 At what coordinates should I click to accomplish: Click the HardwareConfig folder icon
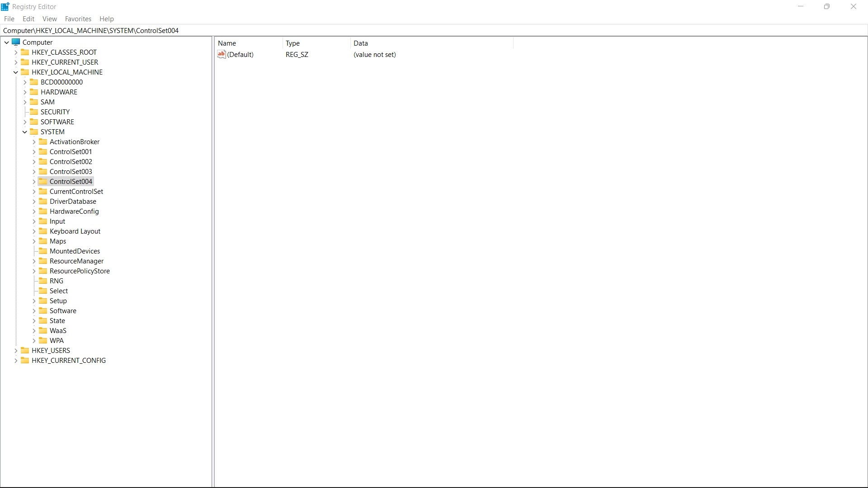(43, 211)
